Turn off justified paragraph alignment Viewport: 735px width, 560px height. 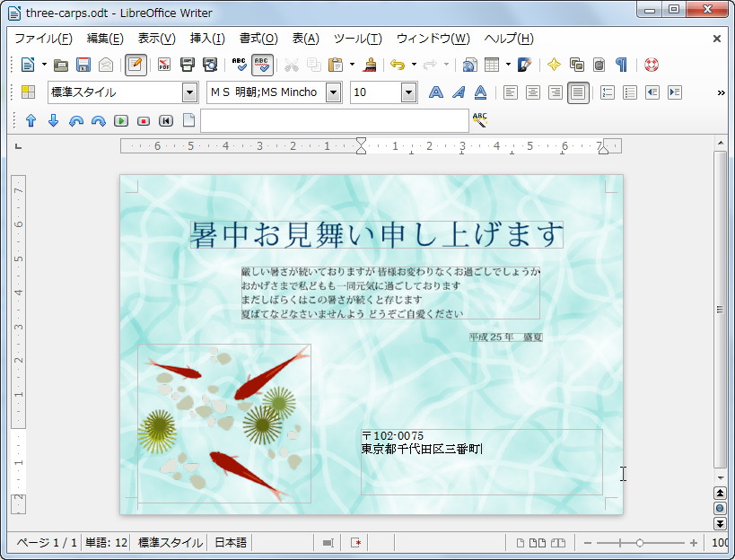(x=577, y=92)
